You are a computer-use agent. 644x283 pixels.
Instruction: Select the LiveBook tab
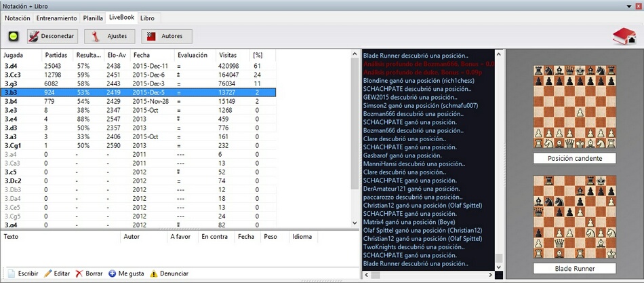121,18
